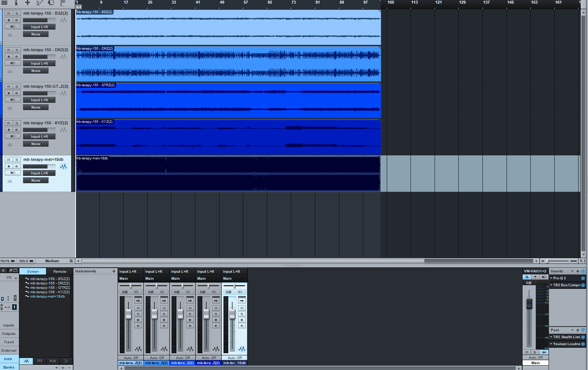Toggle stereo mode on GT..Z(2) track
The height and width of the screenshot is (370, 588).
click(x=13, y=100)
